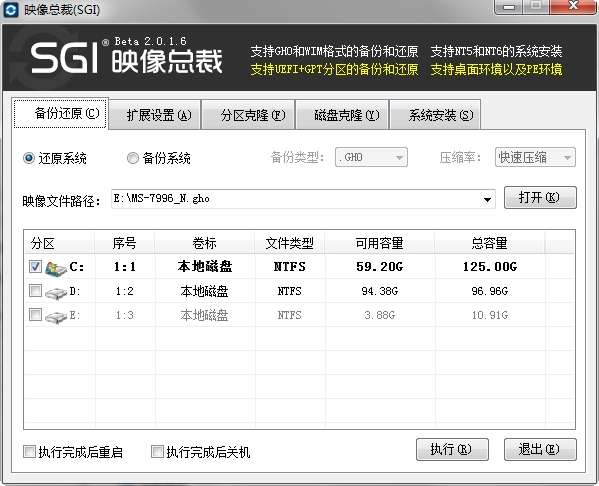Open the 压缩率 快速压缩 dropdown
This screenshot has width=599, height=486.
click(535, 157)
